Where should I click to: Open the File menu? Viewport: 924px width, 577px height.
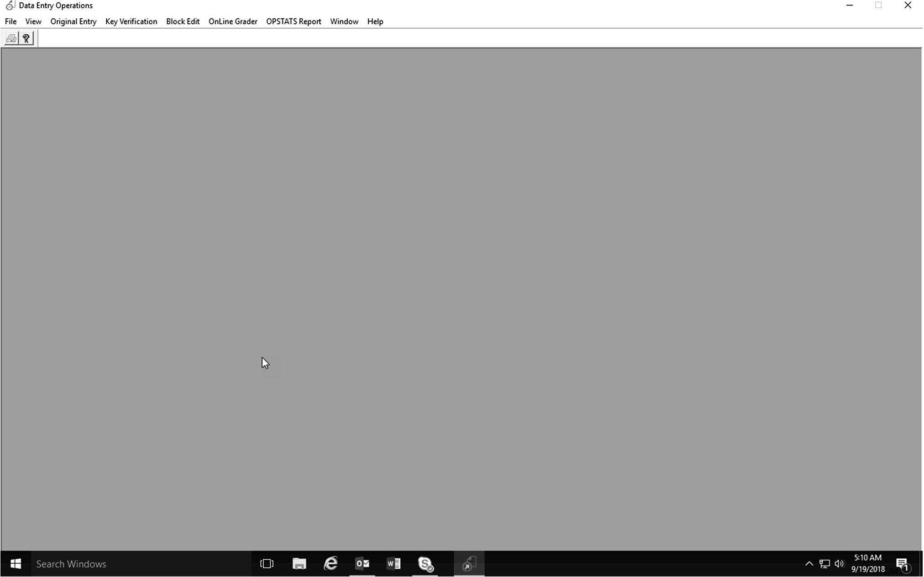coord(10,21)
